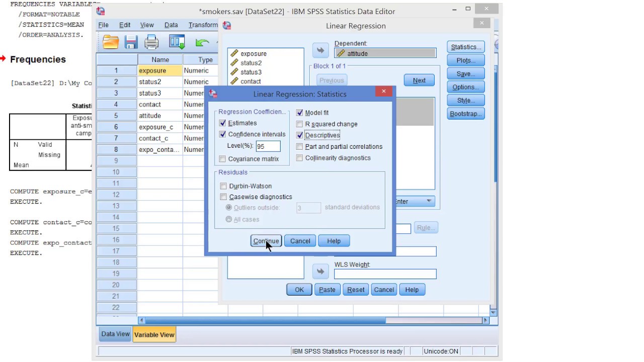The image size is (644, 362).
Task: Enable the Durbin-Watson checkbox
Action: 223,186
